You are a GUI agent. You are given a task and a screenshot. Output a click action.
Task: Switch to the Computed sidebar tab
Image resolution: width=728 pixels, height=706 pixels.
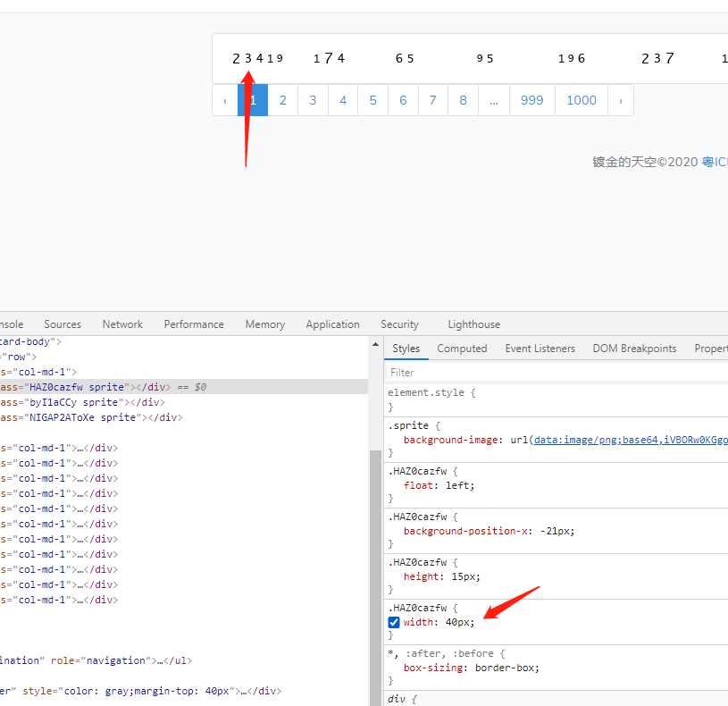coord(462,349)
